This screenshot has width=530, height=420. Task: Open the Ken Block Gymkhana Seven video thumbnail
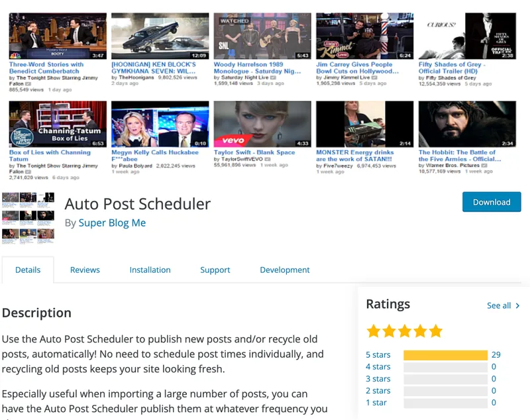pos(160,36)
